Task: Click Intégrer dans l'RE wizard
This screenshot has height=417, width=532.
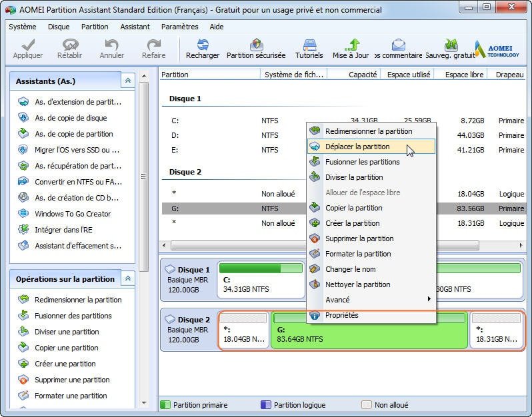Action: (x=55, y=230)
